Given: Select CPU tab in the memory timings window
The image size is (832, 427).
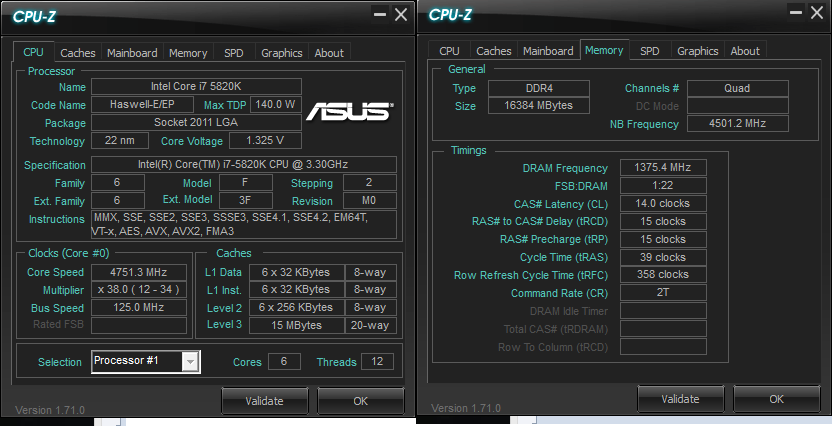Looking at the screenshot, I should (449, 51).
